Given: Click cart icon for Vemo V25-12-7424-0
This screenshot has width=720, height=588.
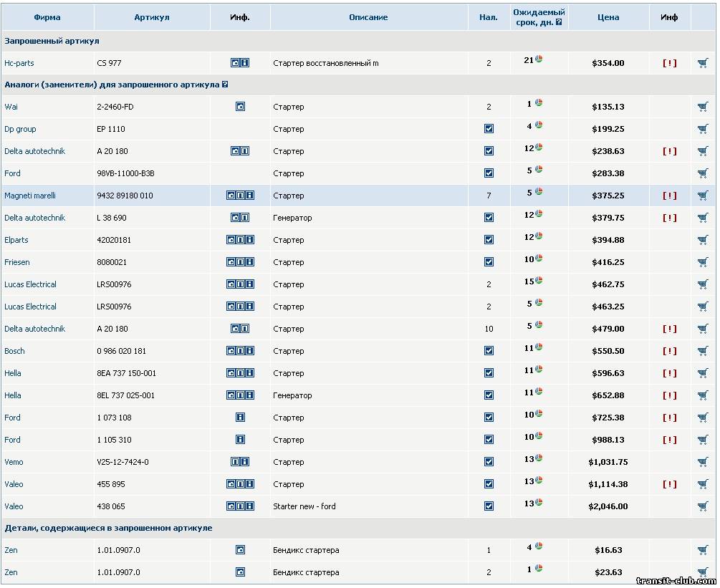Looking at the screenshot, I should pos(703,462).
